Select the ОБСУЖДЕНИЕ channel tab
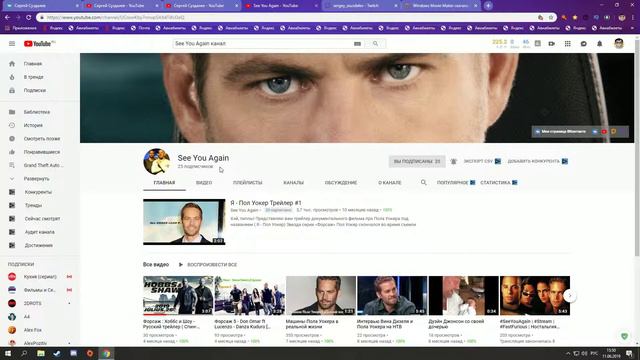 pyautogui.click(x=341, y=182)
